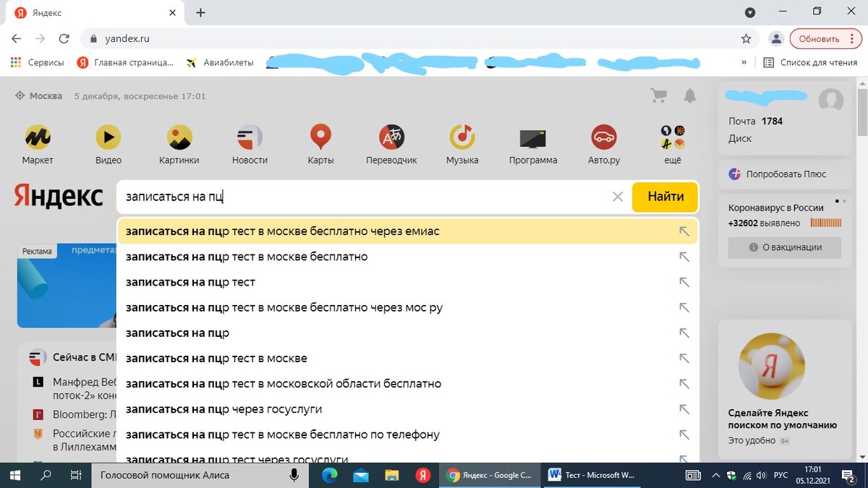Screen dimensions: 868x488
Task: Bookmark this page with star icon
Action: (746, 38)
